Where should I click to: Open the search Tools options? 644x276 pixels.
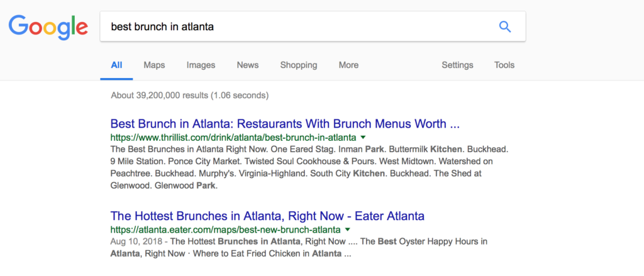[x=504, y=65]
